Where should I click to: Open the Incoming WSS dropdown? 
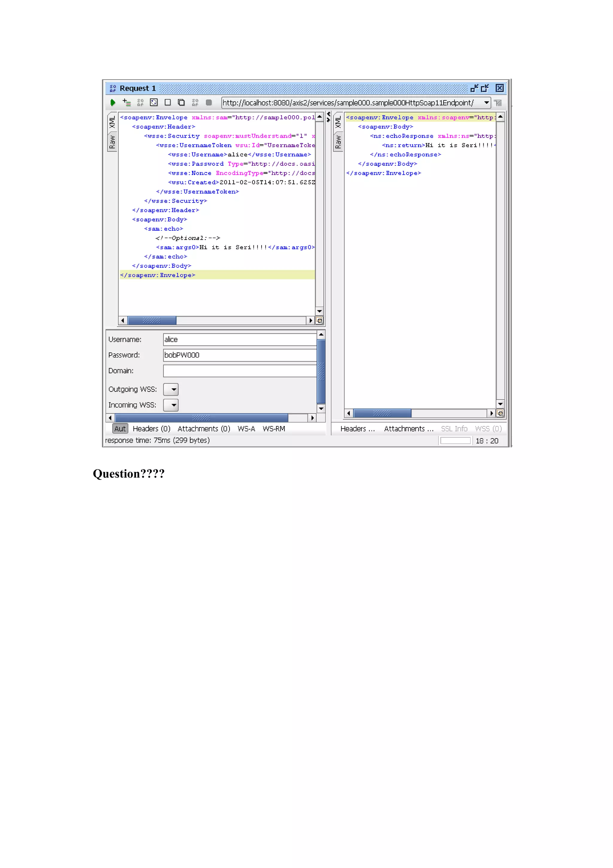point(171,405)
